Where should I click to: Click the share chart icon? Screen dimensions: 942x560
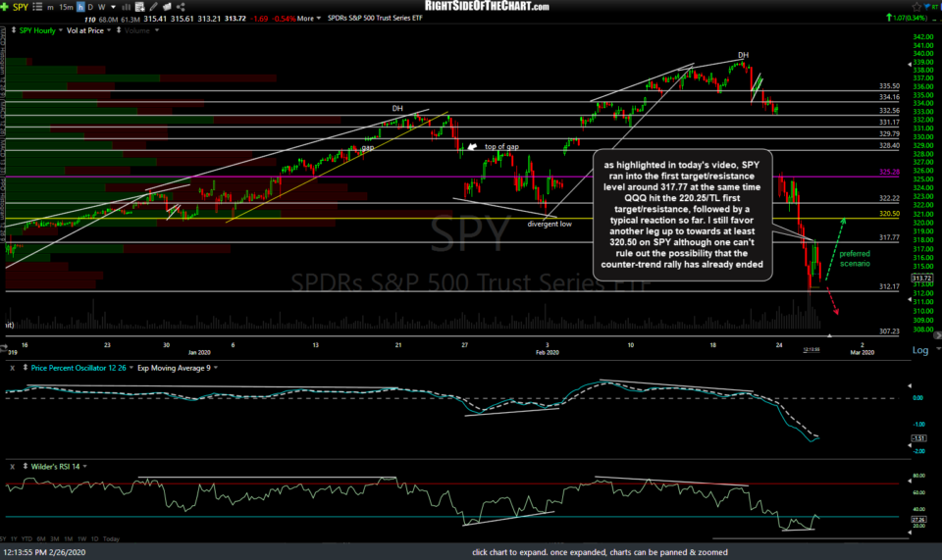(x=181, y=7)
